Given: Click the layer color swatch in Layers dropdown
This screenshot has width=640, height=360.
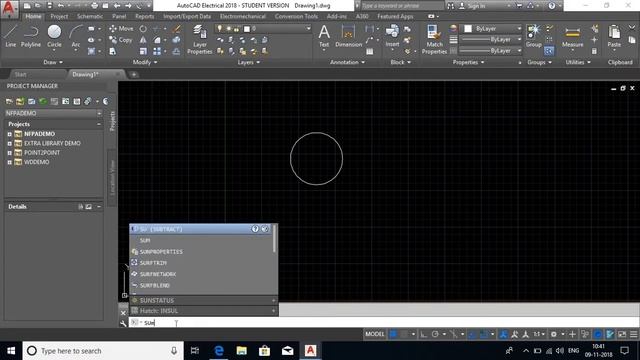Looking at the screenshot, I should point(247,29).
